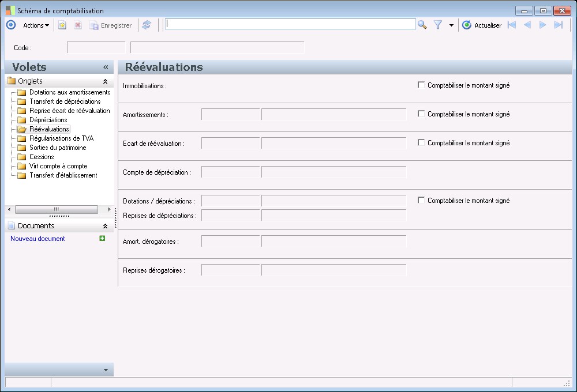
Task: Select the Dépréciations tree item
Action: (48, 120)
